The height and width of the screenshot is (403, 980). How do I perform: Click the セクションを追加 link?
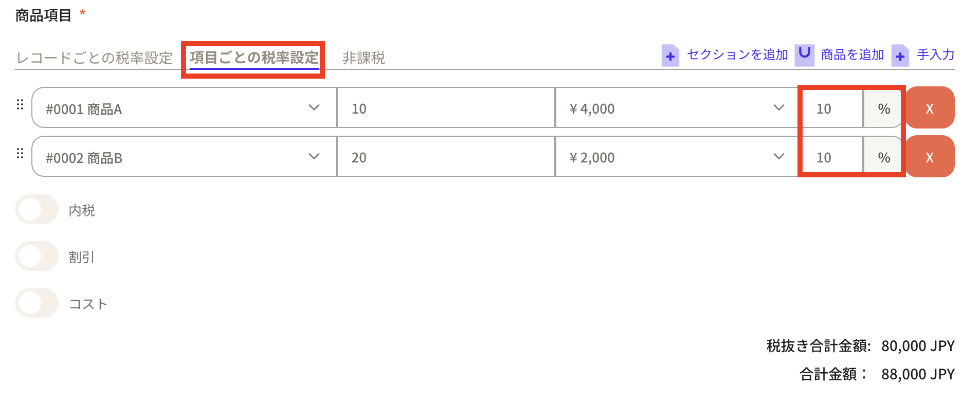click(737, 54)
